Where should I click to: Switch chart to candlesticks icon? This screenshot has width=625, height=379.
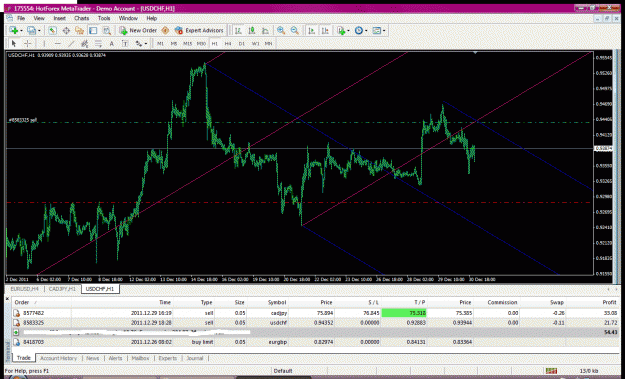tap(252, 30)
